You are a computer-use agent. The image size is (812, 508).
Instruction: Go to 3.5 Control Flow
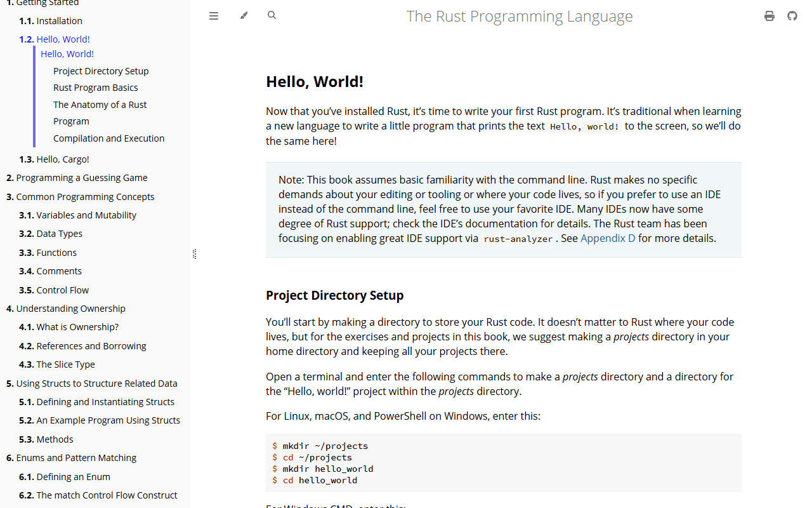(x=54, y=290)
